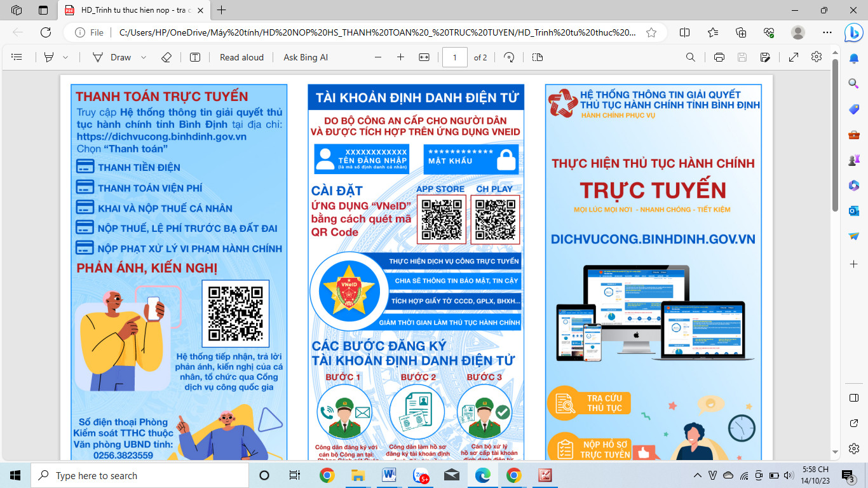Image resolution: width=868 pixels, height=488 pixels.
Task: Click the Windows Start button
Action: (15, 475)
